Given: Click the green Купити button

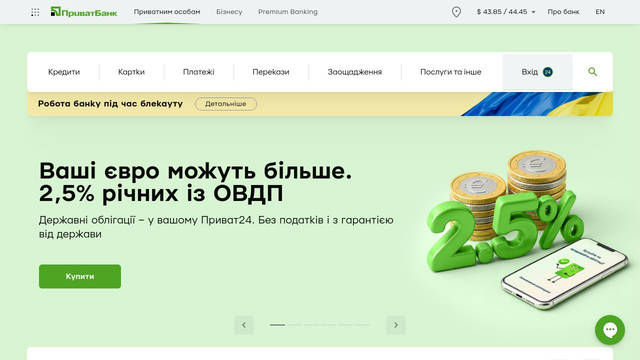Looking at the screenshot, I should coord(80,276).
